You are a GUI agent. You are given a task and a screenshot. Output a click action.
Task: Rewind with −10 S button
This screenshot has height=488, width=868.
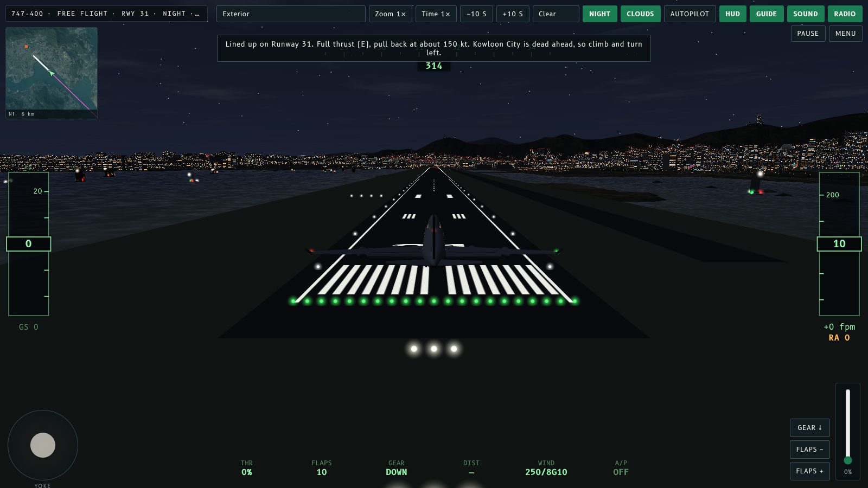point(476,14)
